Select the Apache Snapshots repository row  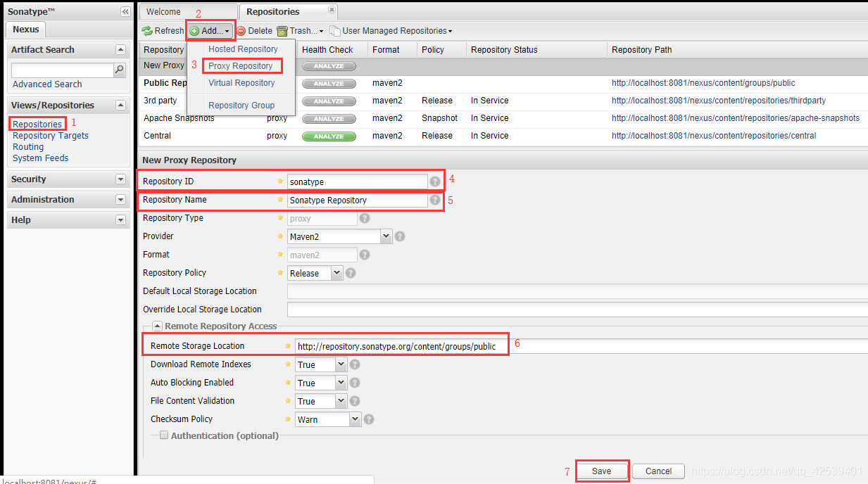pyautogui.click(x=503, y=118)
